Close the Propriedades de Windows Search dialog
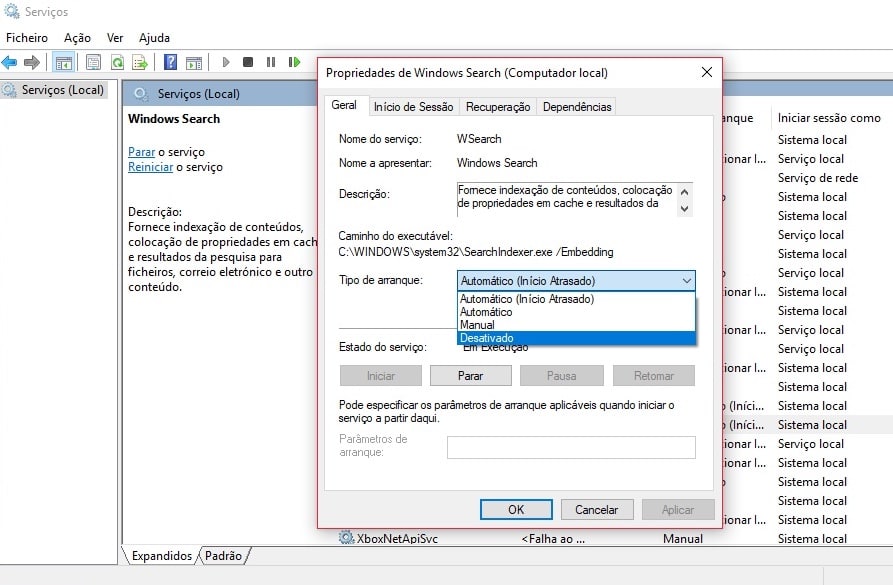The width and height of the screenshot is (893, 585). (707, 72)
